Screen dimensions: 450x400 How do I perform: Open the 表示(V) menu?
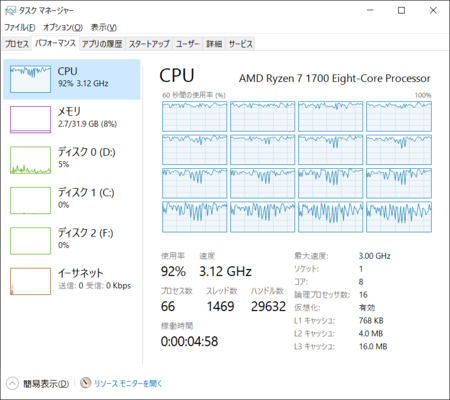tap(104, 27)
